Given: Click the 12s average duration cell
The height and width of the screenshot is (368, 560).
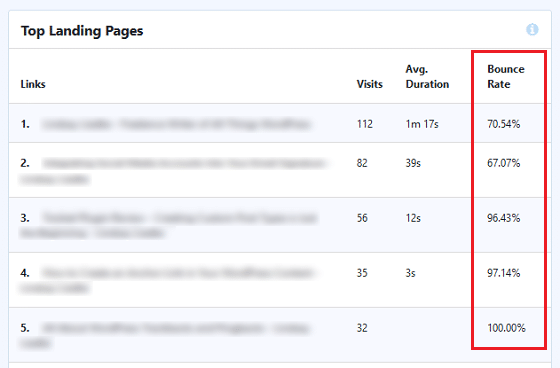Looking at the screenshot, I should [x=413, y=218].
